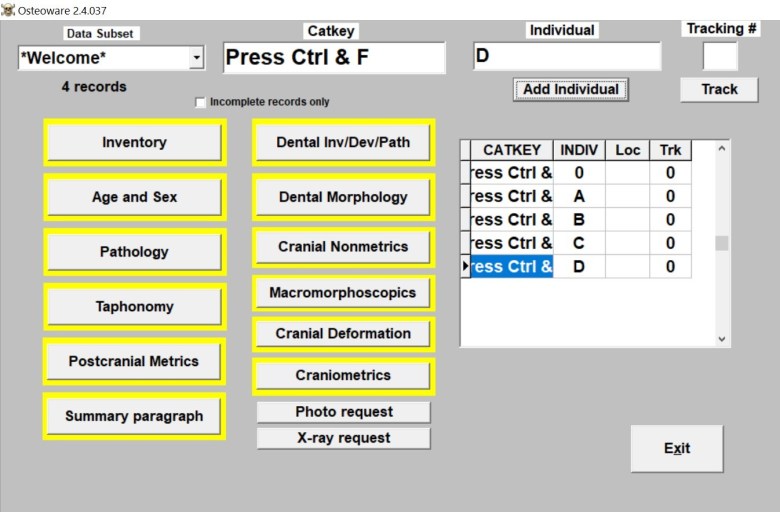Open Cranial Nonmetrics form
The image size is (780, 512).
[343, 247]
